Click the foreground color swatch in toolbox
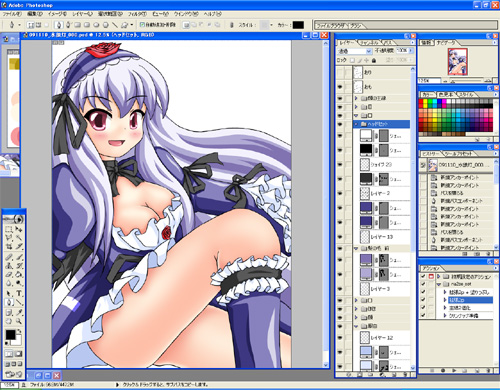Image resolution: width=500 pixels, height=390 pixels. (10, 335)
